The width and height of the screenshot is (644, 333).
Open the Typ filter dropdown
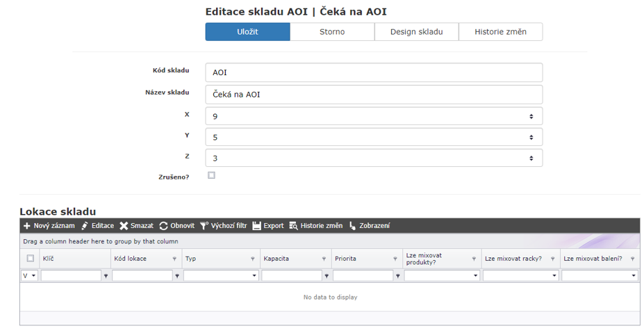pyautogui.click(x=254, y=276)
